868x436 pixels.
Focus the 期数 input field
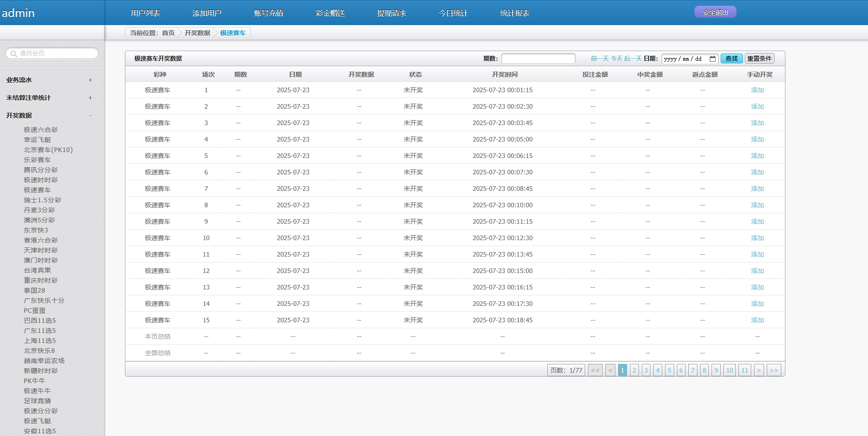click(x=538, y=58)
